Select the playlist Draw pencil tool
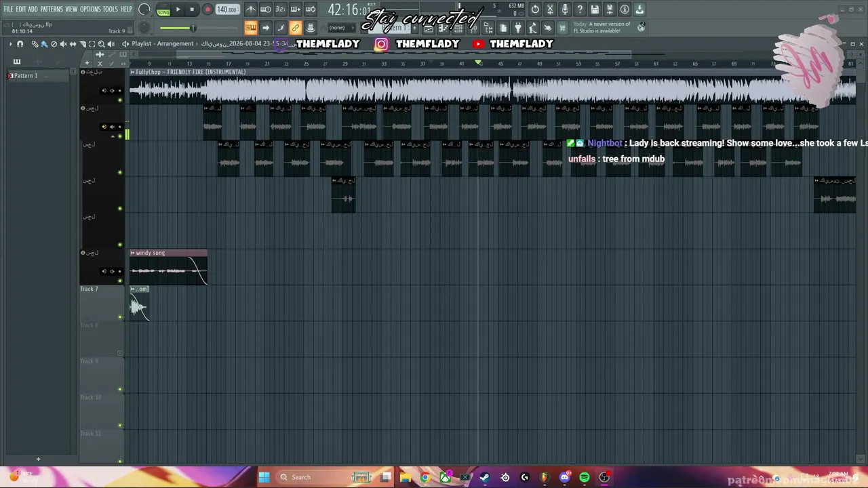The height and width of the screenshot is (488, 868). [35, 44]
